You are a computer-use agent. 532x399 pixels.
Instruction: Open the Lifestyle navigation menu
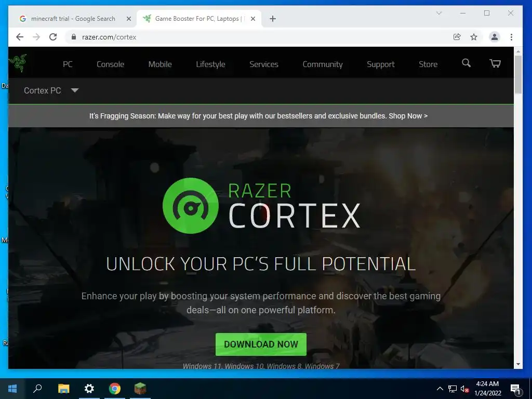tap(210, 64)
